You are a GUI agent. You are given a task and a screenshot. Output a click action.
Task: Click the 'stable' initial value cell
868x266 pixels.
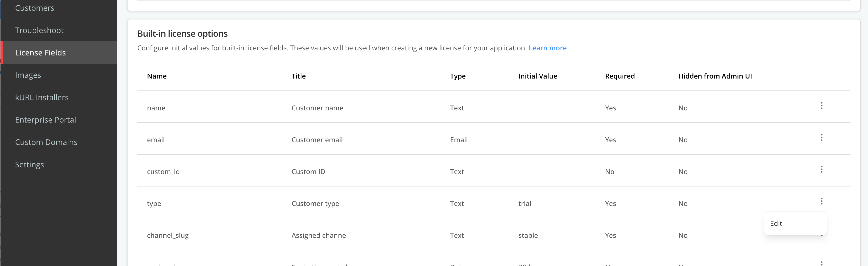point(528,235)
